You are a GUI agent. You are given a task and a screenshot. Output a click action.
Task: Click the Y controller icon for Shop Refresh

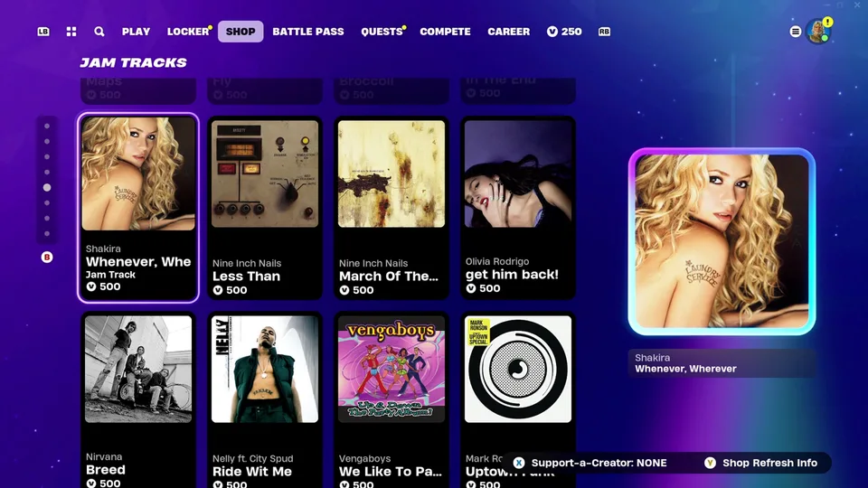tap(710, 463)
